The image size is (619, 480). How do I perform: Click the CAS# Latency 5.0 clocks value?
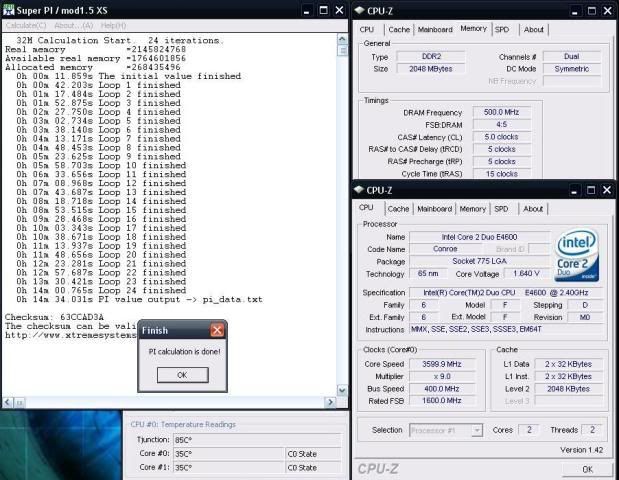tap(501, 137)
